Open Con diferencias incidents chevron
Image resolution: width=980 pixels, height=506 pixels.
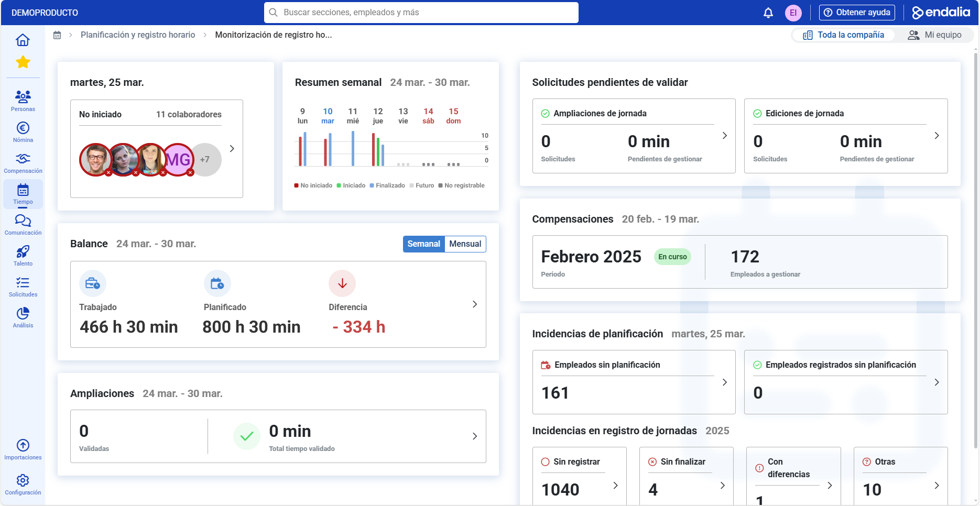pyautogui.click(x=830, y=486)
